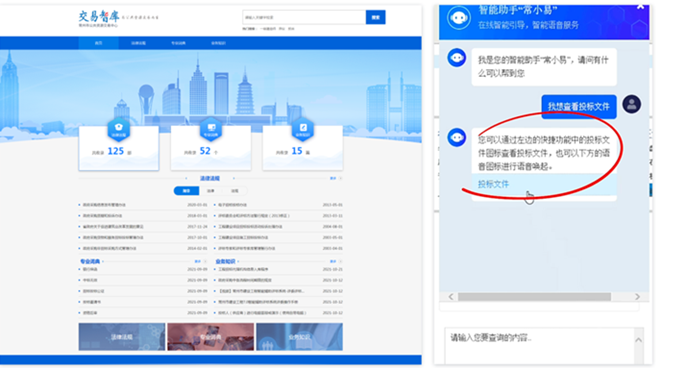Image resolution: width=686 pixels, height=368 pixels.
Task: Click the count 125 in the statistics card
Action: 116,151
